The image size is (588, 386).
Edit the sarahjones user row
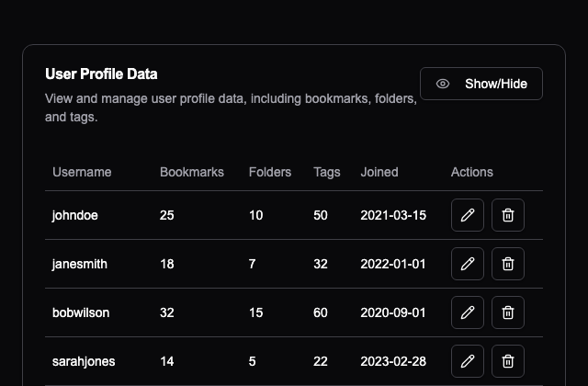tap(468, 361)
